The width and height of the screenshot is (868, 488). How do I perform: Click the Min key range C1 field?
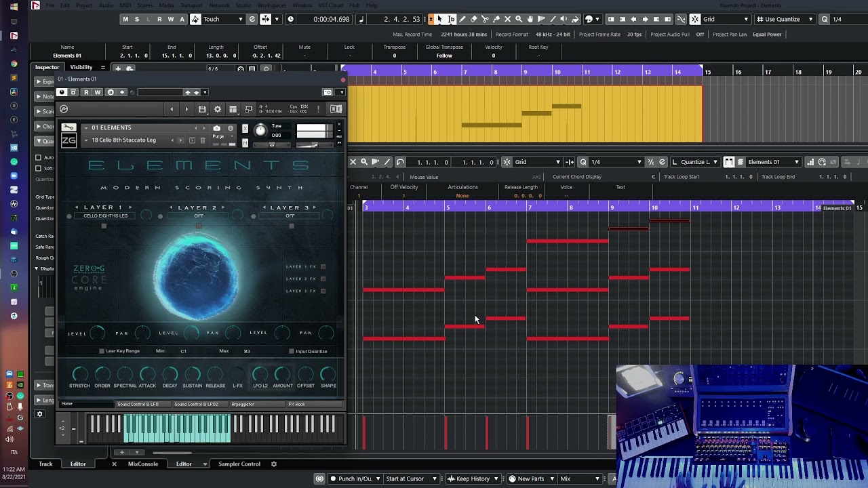point(183,351)
